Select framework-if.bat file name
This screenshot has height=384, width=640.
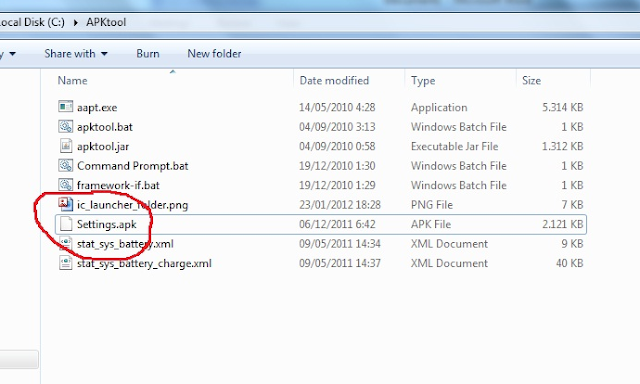(118, 185)
